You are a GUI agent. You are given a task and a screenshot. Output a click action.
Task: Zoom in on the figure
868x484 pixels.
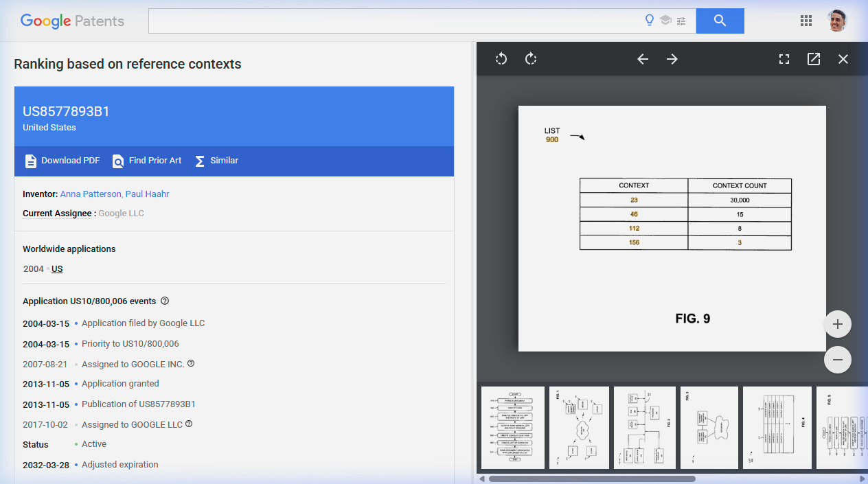tap(838, 324)
